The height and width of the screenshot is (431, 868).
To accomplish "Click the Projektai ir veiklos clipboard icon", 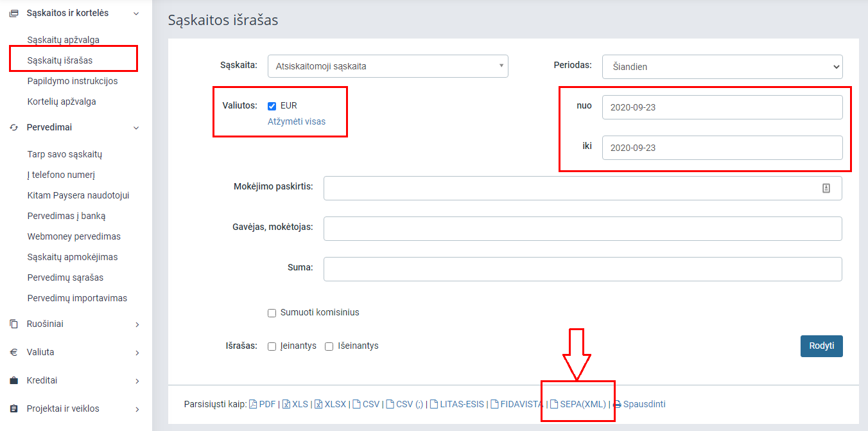I will 13,409.
